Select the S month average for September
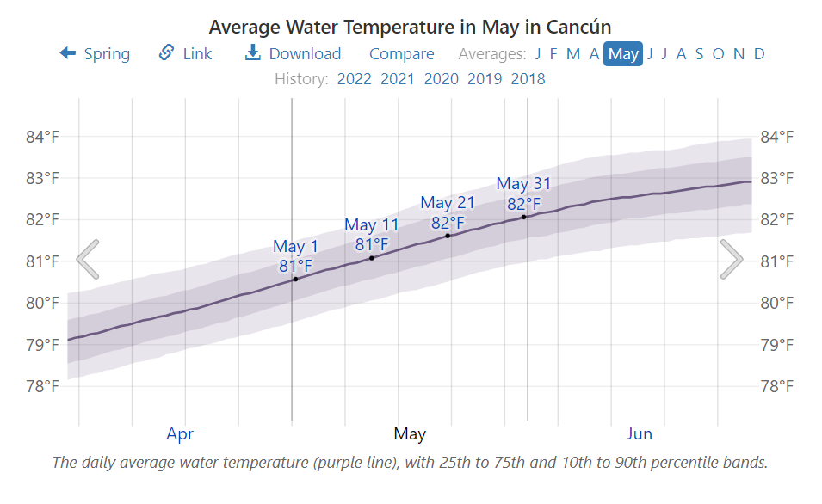Screen dimensions: 822x504 699,54
